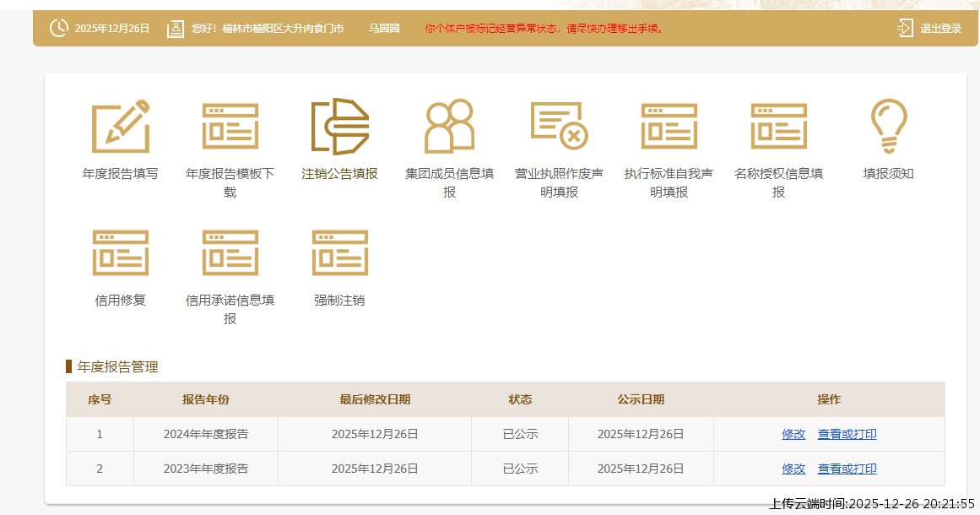The width and height of the screenshot is (980, 515).
Task: Click the 营业执照作废声明填报 license voiding icon
Action: 559,125
